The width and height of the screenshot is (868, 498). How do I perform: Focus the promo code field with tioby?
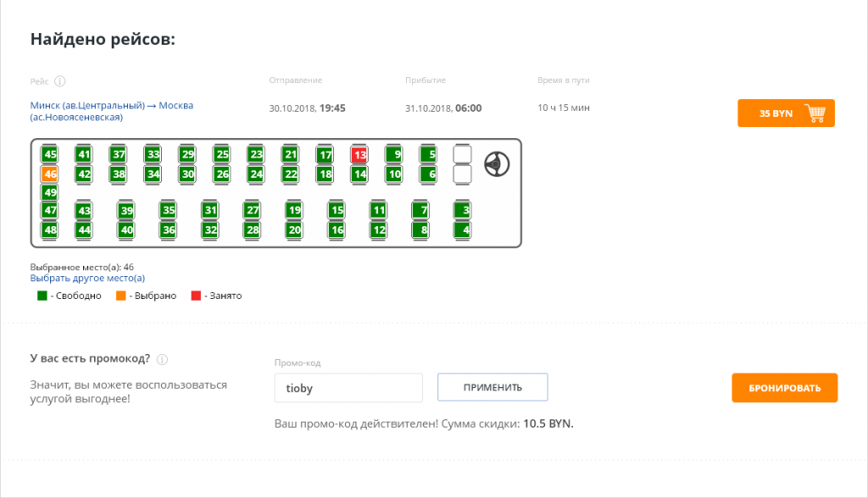click(348, 388)
